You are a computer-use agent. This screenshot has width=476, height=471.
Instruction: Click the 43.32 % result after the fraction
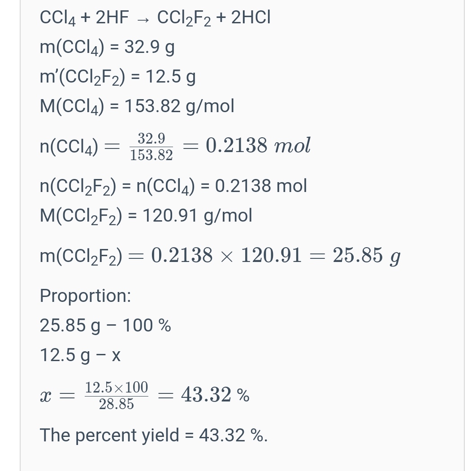coord(215,395)
